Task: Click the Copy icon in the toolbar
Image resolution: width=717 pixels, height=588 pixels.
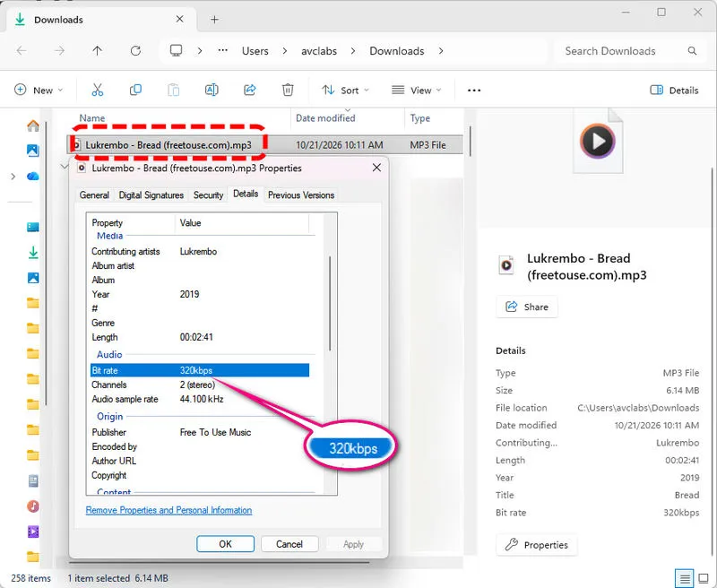Action: point(135,90)
